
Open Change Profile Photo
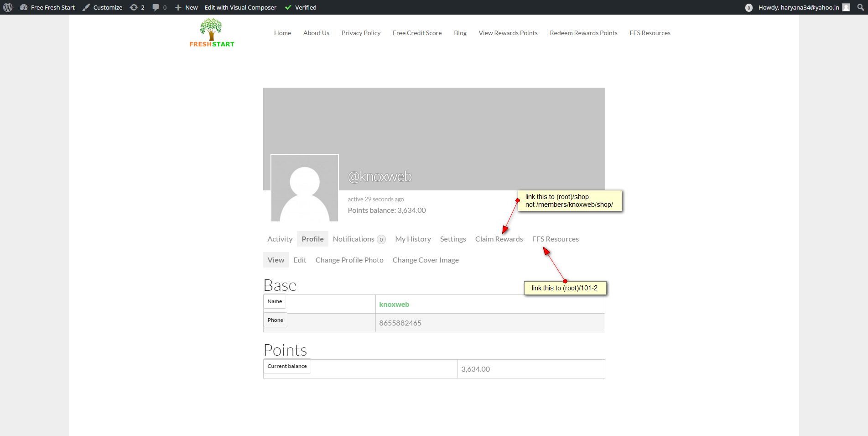349,260
